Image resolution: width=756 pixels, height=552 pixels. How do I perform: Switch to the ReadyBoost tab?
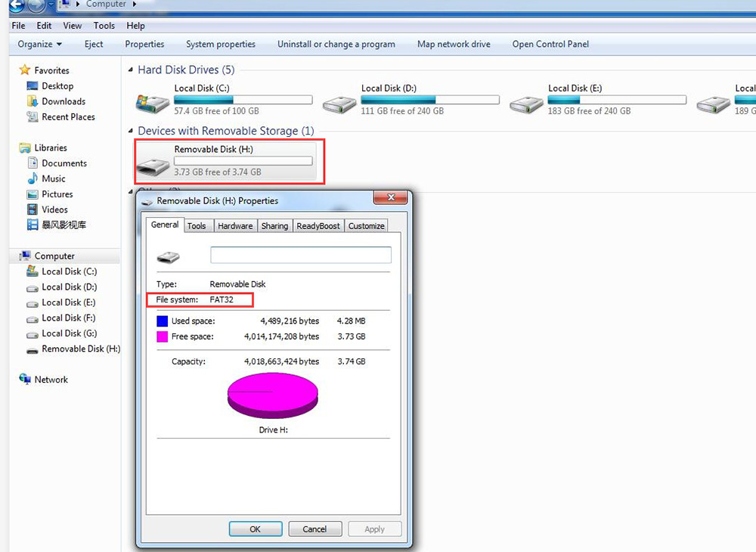pyautogui.click(x=318, y=225)
